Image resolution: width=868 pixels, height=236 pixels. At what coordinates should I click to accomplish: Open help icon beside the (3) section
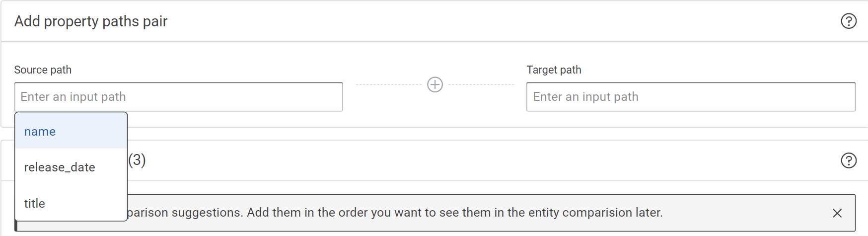pyautogui.click(x=848, y=160)
